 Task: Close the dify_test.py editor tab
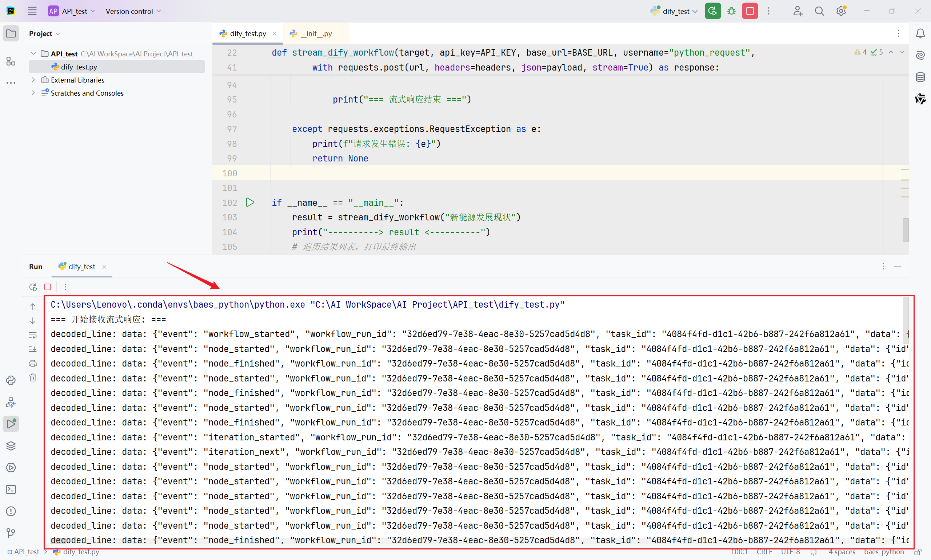click(x=274, y=33)
